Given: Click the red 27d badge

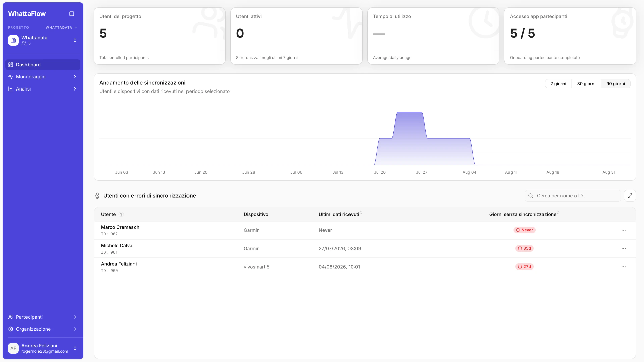Looking at the screenshot, I should [x=524, y=267].
